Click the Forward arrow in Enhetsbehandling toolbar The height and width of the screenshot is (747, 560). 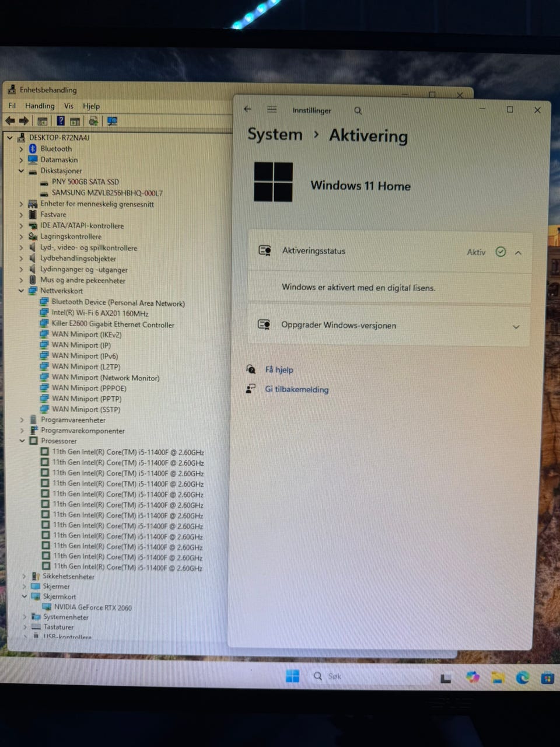pyautogui.click(x=24, y=121)
